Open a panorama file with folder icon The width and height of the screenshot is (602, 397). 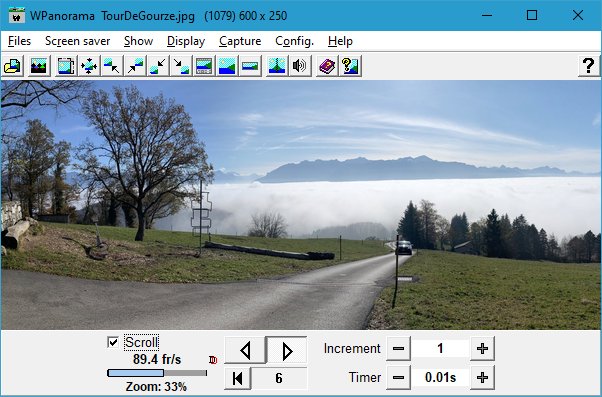tap(13, 66)
